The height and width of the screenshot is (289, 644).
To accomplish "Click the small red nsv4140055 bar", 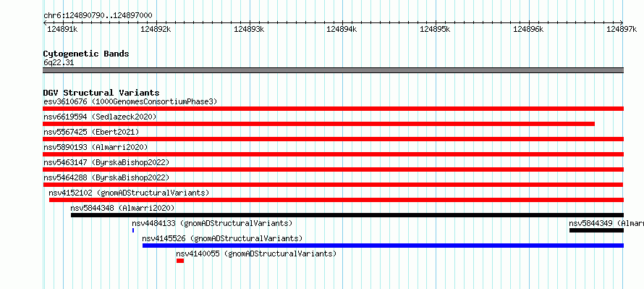I will 180,261.
